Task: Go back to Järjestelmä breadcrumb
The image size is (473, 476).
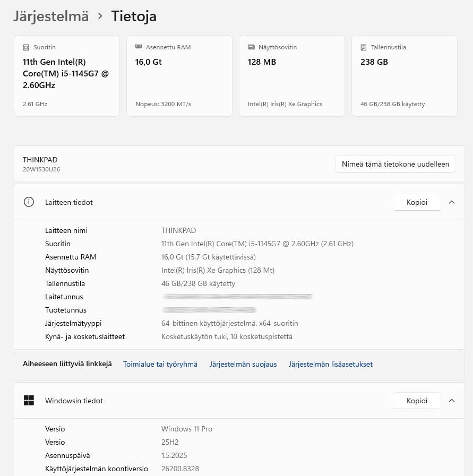Action: point(51,16)
